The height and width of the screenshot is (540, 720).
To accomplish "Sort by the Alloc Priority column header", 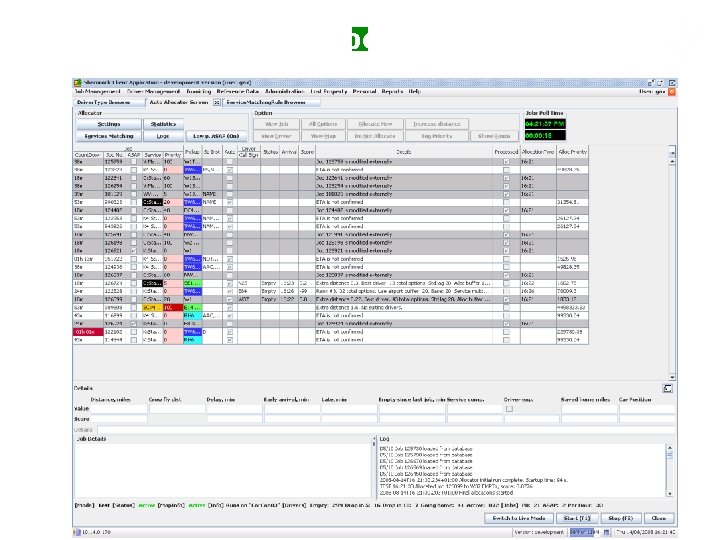I will (572, 152).
